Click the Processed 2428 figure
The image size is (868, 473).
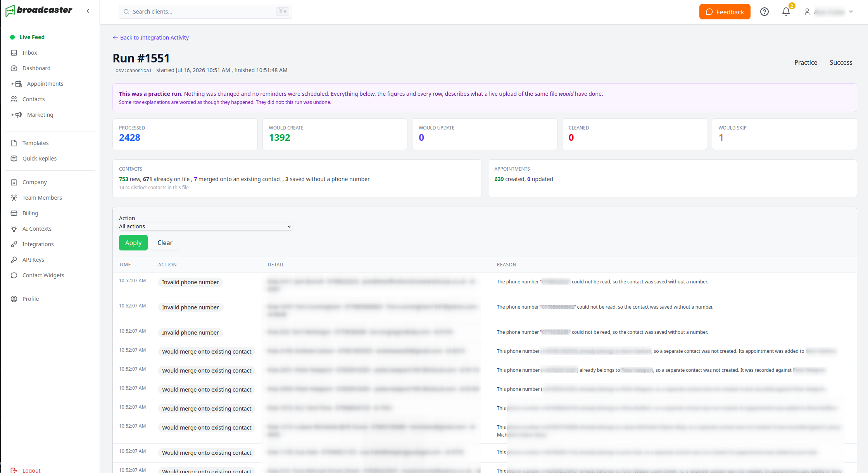pos(129,138)
